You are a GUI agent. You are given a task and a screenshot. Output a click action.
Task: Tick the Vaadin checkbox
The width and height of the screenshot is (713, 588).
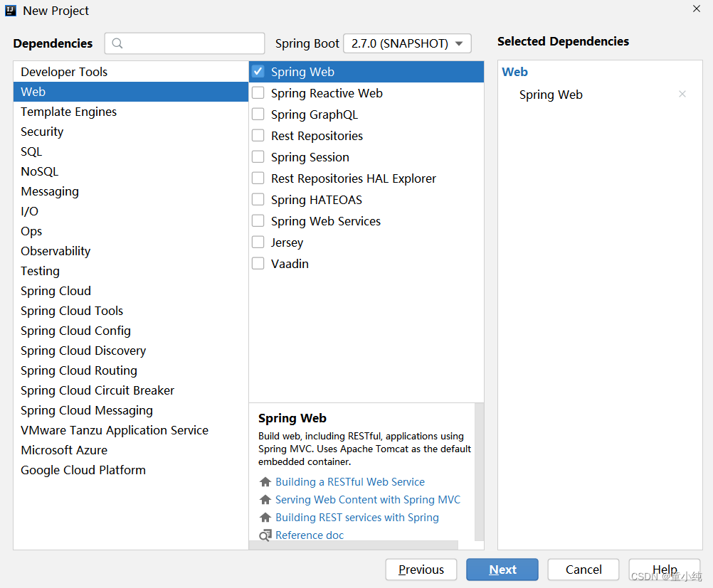click(x=258, y=264)
